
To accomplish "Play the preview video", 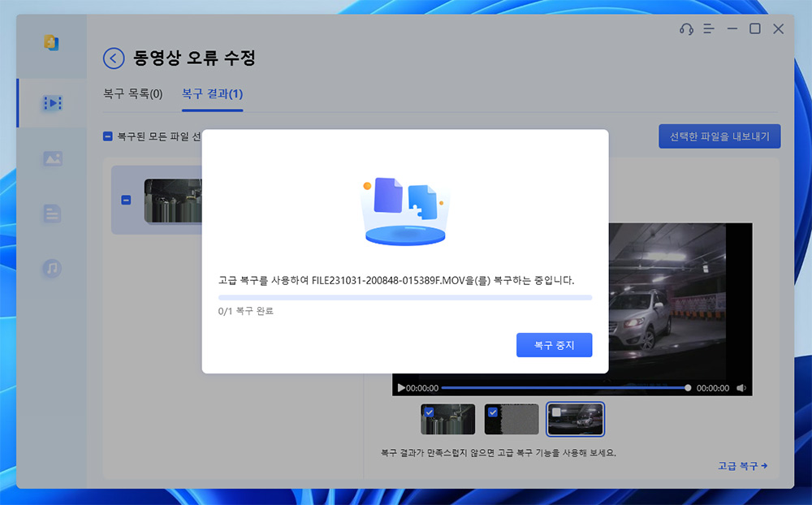I will [x=401, y=388].
